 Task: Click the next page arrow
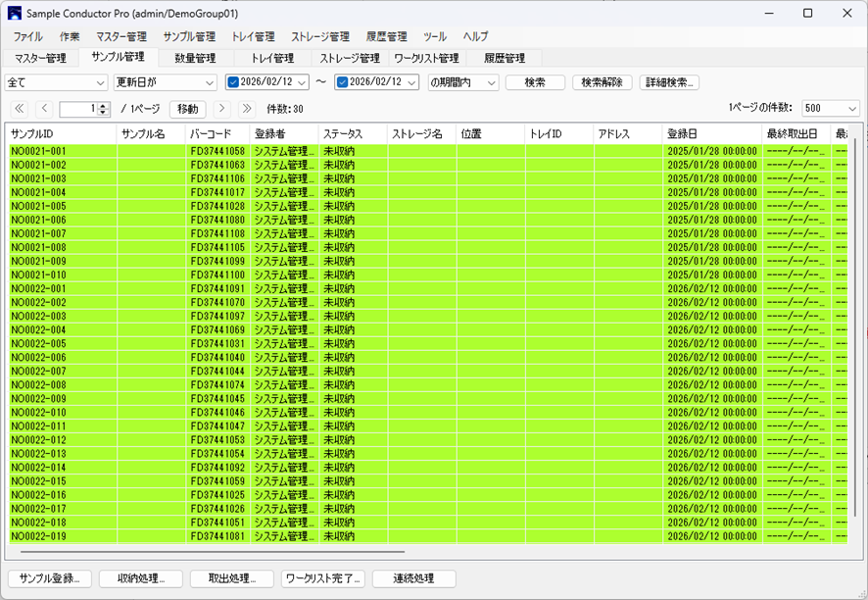[222, 109]
